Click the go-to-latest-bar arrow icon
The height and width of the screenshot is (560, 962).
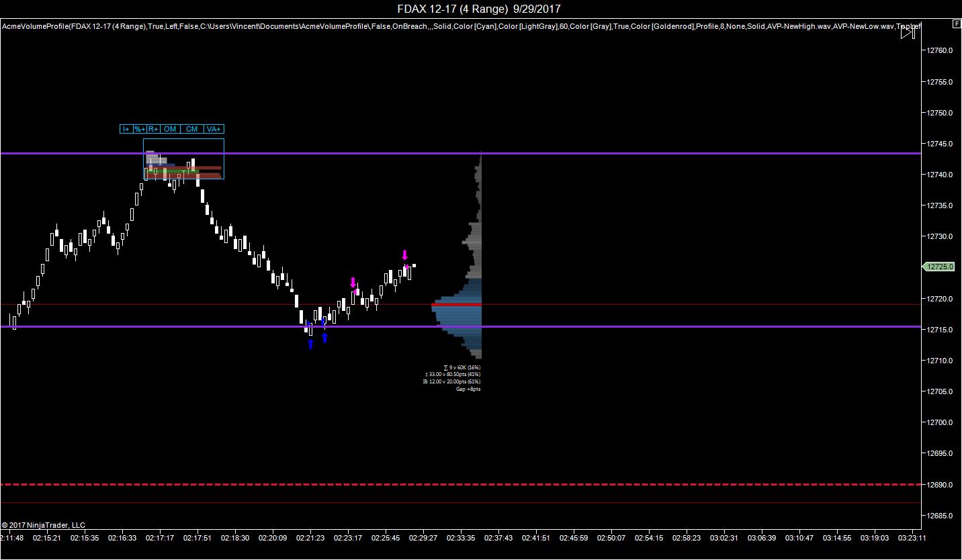coord(908,32)
